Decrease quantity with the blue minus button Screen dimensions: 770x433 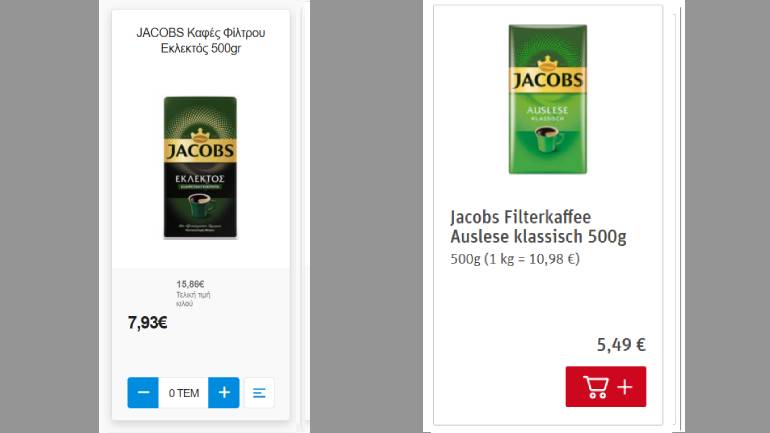pos(143,393)
